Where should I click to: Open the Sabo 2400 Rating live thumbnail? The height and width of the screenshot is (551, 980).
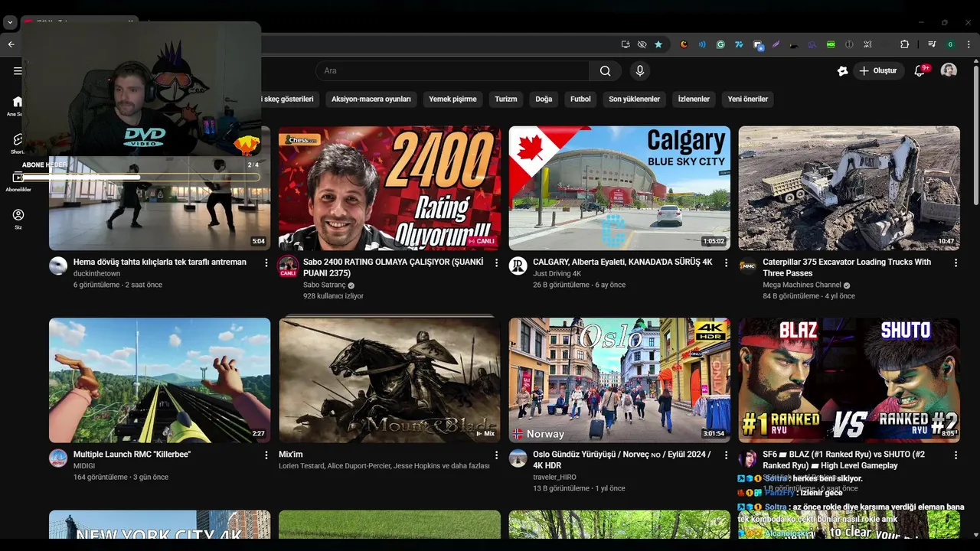pos(390,188)
